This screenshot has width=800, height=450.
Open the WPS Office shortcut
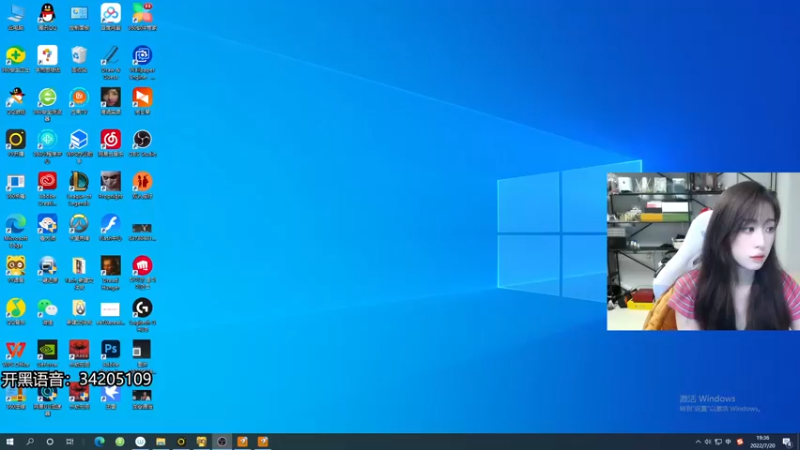point(16,354)
